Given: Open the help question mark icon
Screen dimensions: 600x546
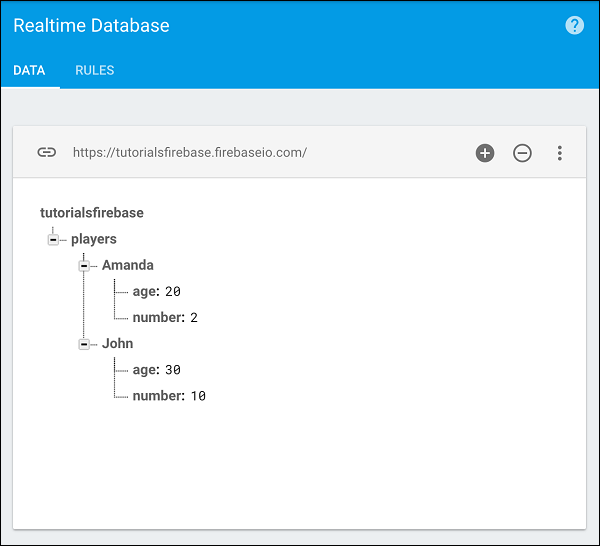Looking at the screenshot, I should 574,26.
